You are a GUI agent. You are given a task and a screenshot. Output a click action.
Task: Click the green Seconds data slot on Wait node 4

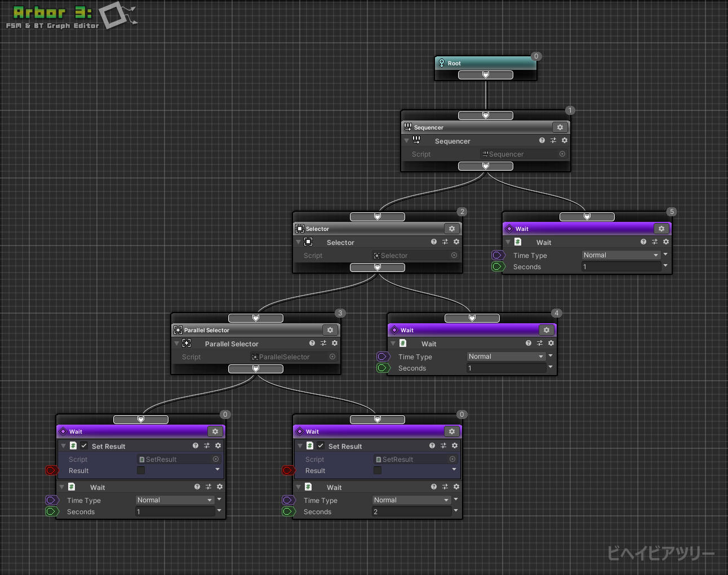pyautogui.click(x=383, y=368)
